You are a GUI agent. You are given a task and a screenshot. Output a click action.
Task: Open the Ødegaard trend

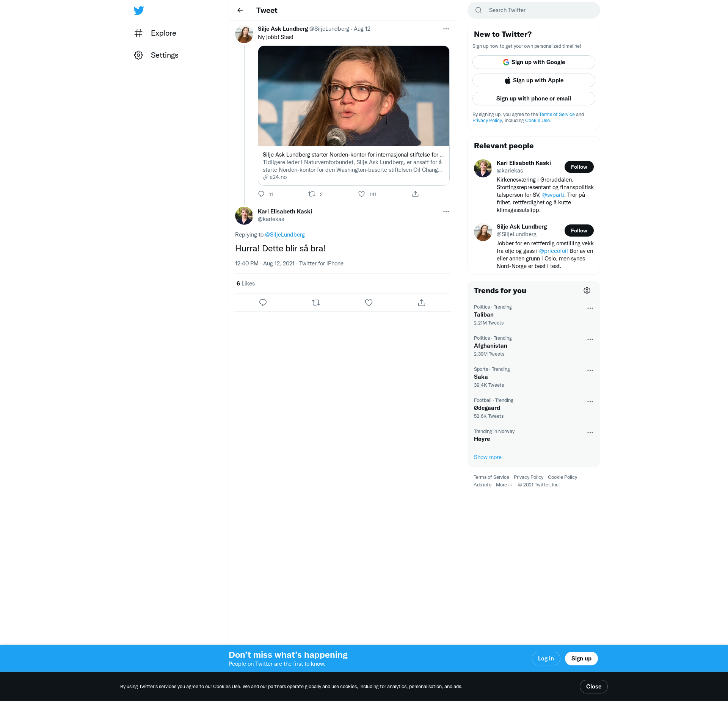(x=533, y=408)
